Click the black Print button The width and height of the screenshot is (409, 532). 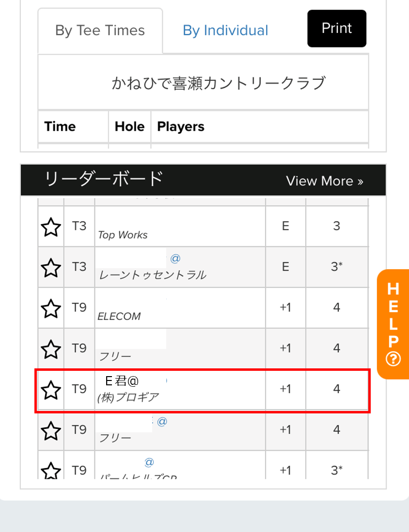[x=337, y=29]
